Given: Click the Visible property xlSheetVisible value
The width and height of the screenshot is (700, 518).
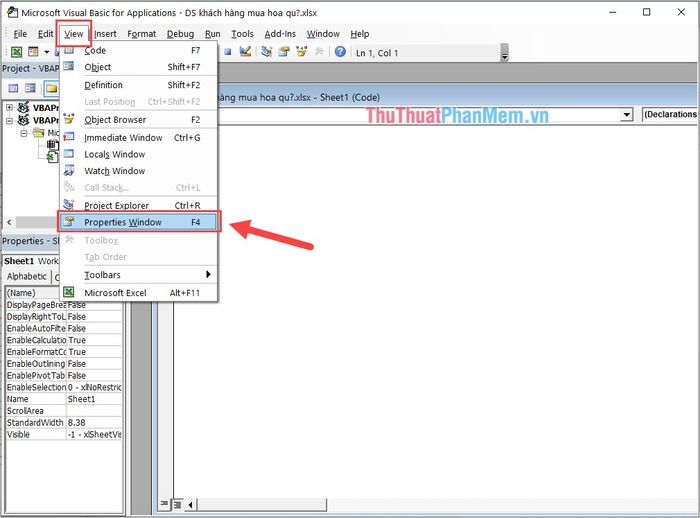Looking at the screenshot, I should (94, 434).
